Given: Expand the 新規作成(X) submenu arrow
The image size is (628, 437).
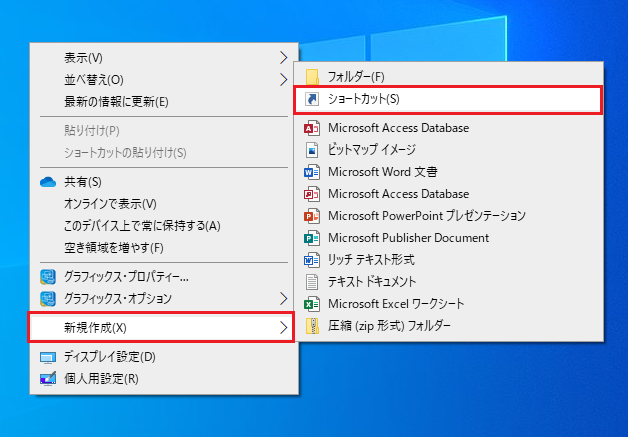Looking at the screenshot, I should 283,327.
